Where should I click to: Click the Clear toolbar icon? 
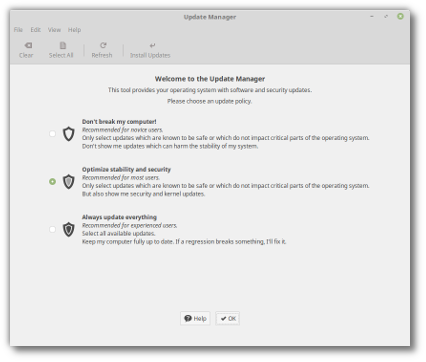28,45
